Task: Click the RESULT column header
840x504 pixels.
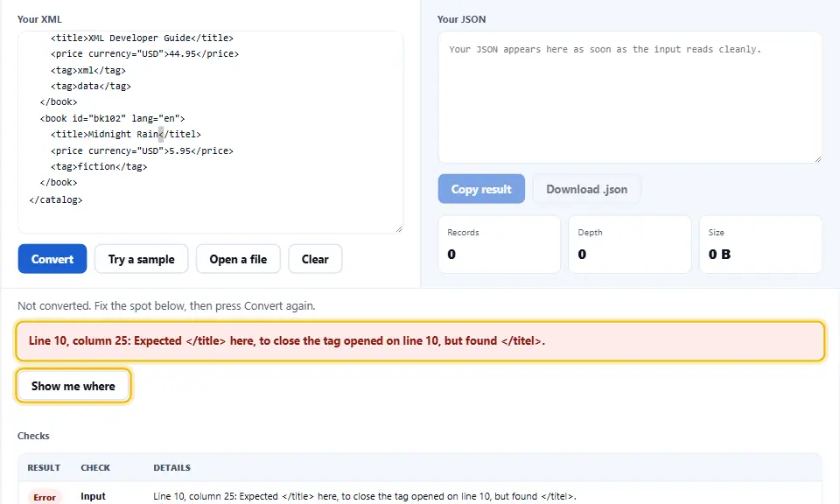Action: point(44,467)
